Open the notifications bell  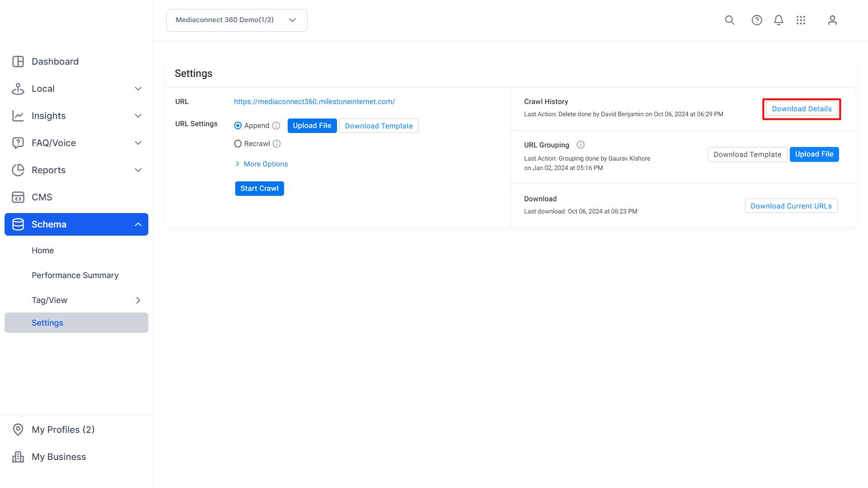coord(778,20)
